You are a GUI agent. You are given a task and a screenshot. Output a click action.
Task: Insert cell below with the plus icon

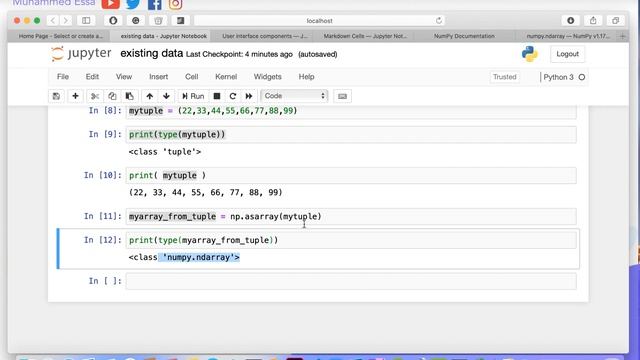75,96
